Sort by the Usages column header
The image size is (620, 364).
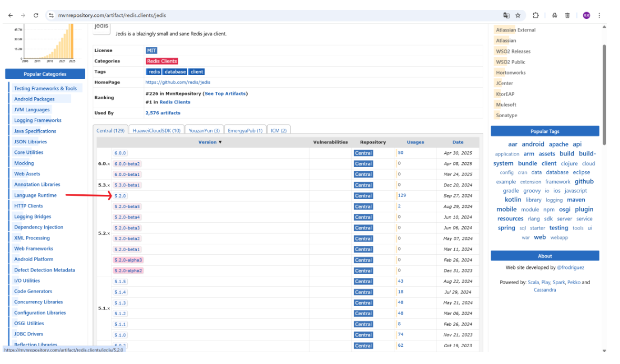tap(415, 142)
